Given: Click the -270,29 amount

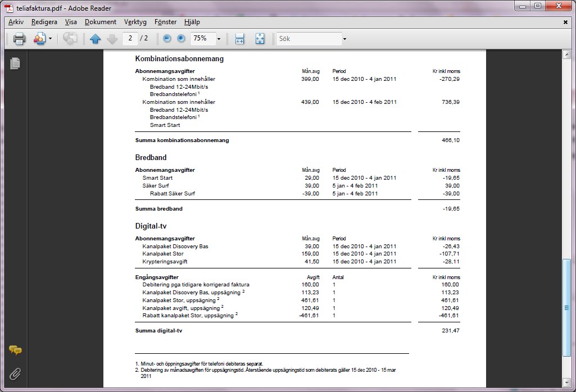Looking at the screenshot, I should (x=449, y=79).
